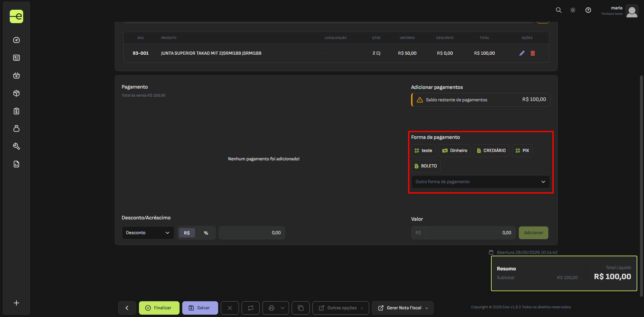This screenshot has width=644, height=317.
Task: Click the page vertical scrollbar
Action: click(641, 186)
